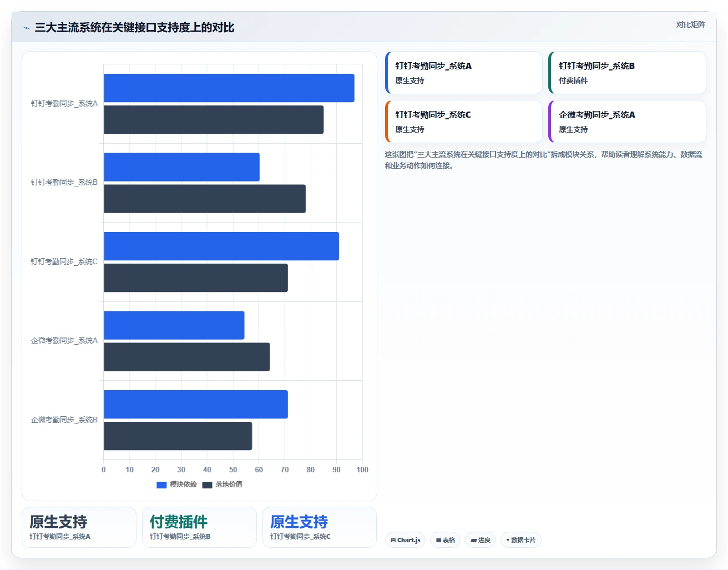
Task: Select the 数据卡片 tag
Action: [520, 540]
